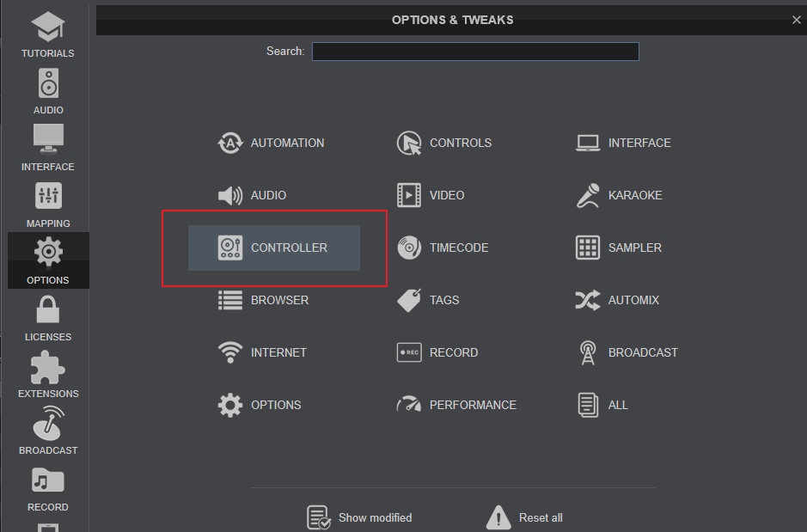Open the Performance gauge category
The width and height of the screenshot is (807, 532).
(x=457, y=405)
